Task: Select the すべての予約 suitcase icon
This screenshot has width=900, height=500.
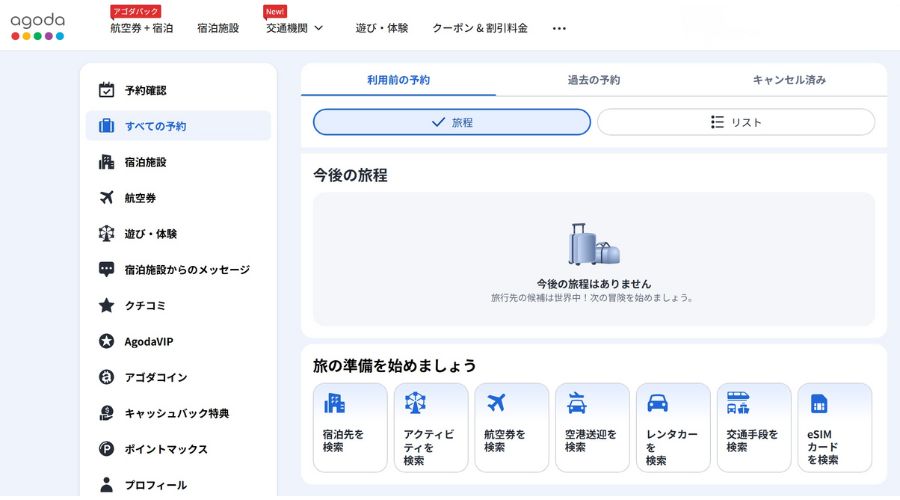Action: [x=106, y=126]
